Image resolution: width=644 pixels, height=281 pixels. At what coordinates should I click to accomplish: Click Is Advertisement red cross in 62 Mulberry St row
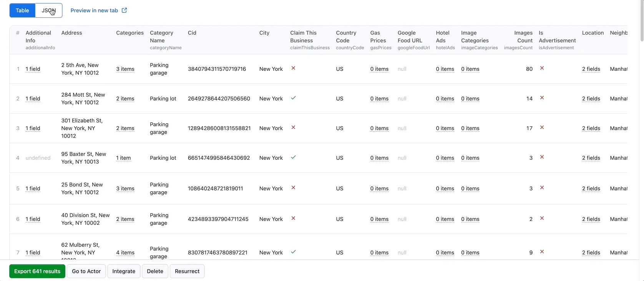pos(542,252)
